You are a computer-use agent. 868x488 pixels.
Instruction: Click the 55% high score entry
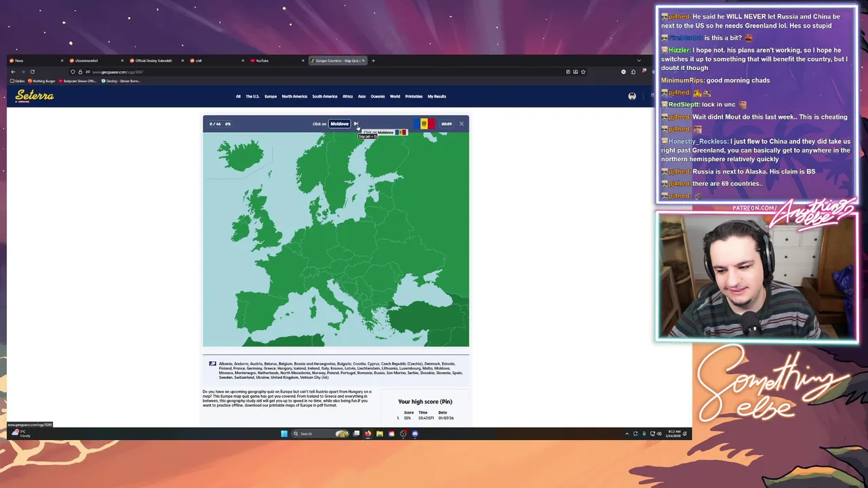(x=408, y=418)
